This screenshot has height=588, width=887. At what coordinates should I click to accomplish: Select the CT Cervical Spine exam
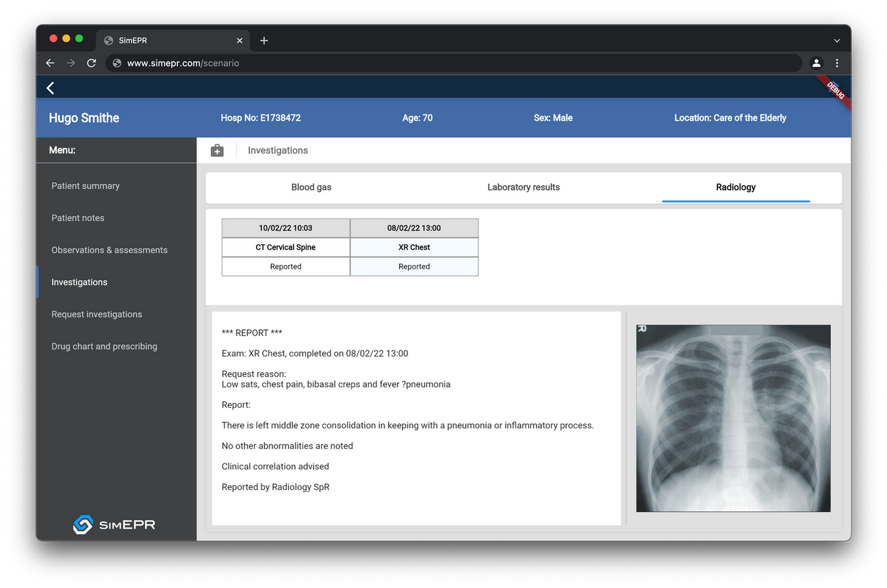(285, 247)
